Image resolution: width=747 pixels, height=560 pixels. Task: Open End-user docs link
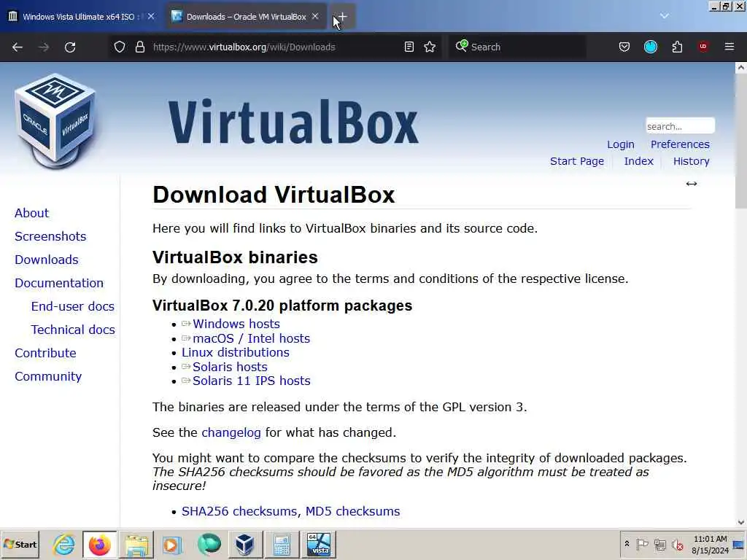pyautogui.click(x=73, y=306)
